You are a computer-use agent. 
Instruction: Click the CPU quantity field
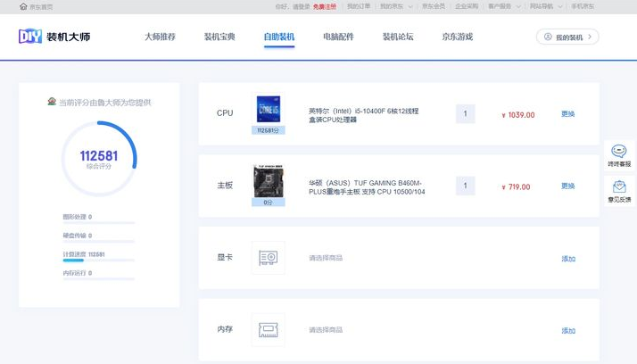(465, 114)
